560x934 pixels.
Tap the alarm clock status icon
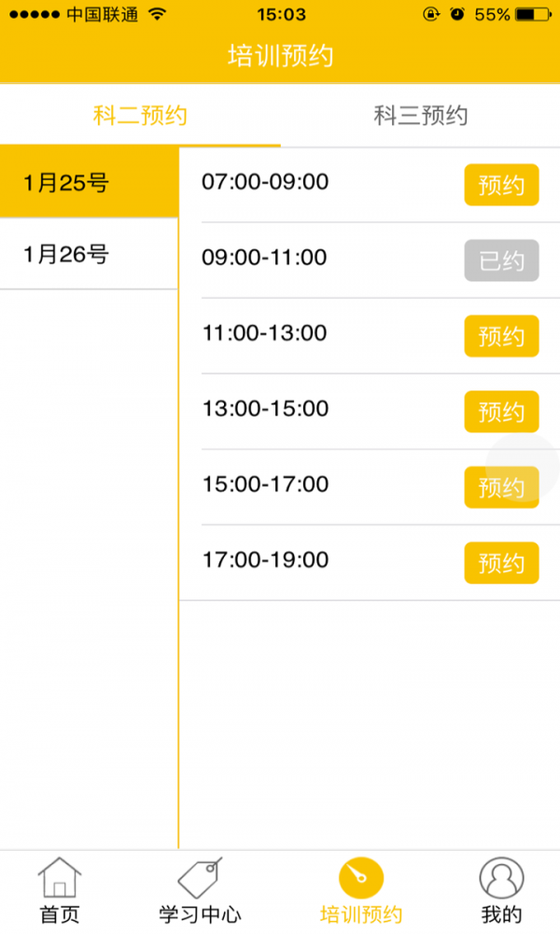pos(456,15)
